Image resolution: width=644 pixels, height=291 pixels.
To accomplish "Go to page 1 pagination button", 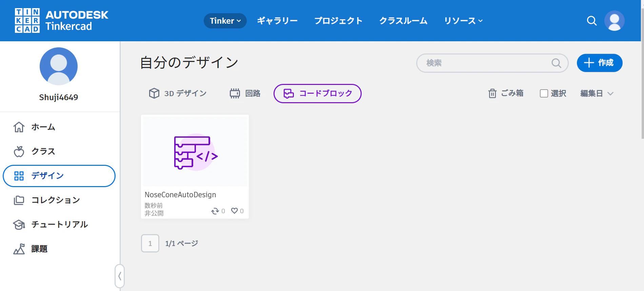I will 150,243.
